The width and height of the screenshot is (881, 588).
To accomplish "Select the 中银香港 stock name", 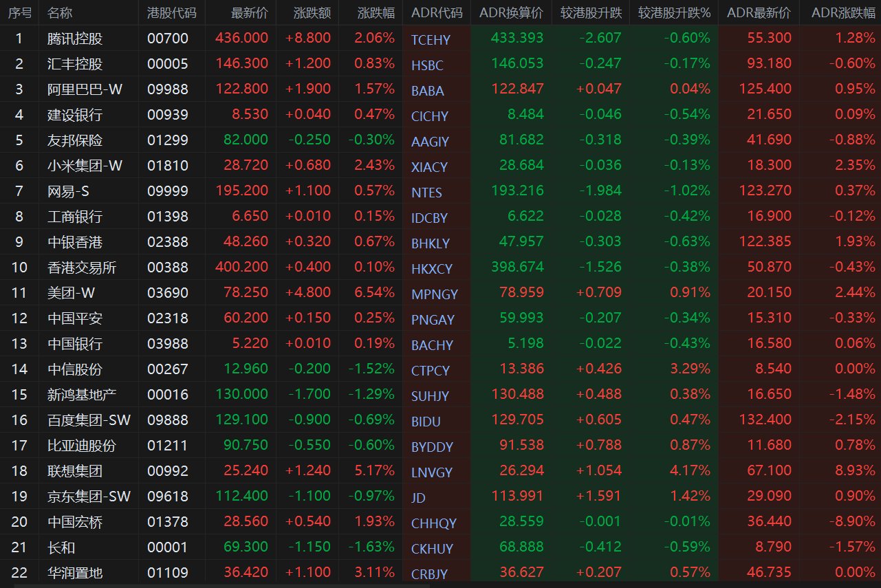I will 76,242.
